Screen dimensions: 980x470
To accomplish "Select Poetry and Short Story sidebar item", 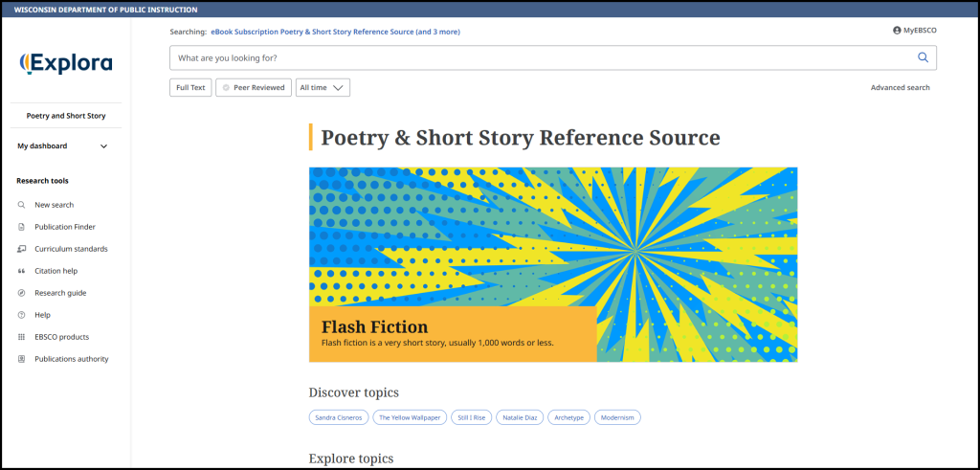I will pos(66,116).
